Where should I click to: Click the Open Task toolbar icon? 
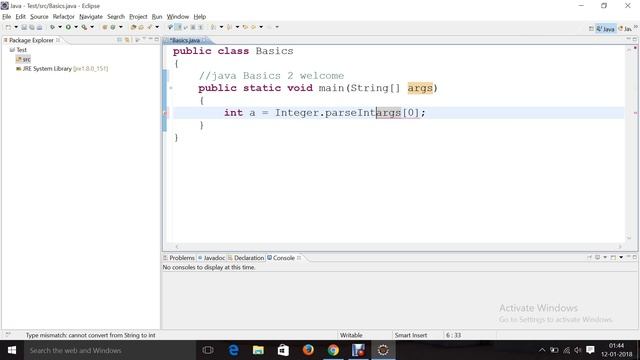click(x=141, y=27)
